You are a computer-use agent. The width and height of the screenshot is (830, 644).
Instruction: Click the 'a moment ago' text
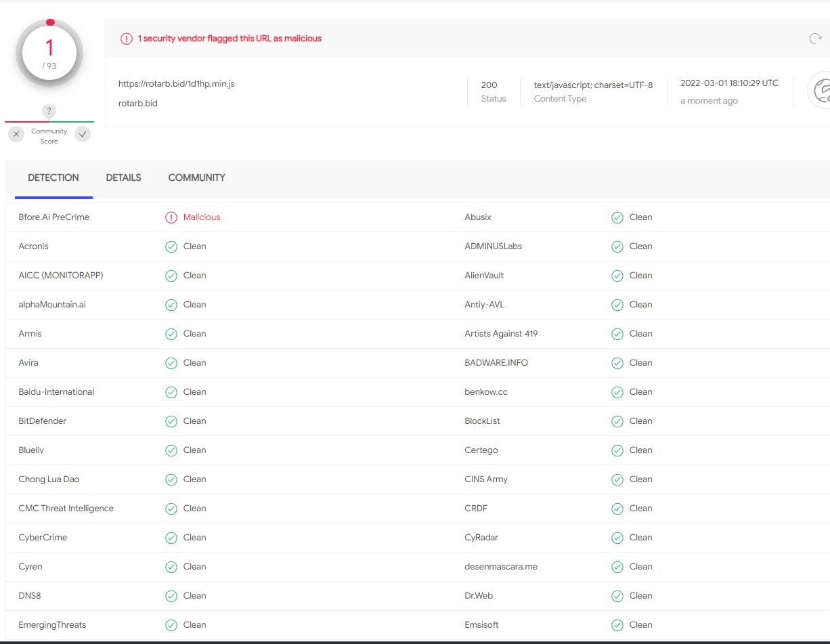(709, 101)
